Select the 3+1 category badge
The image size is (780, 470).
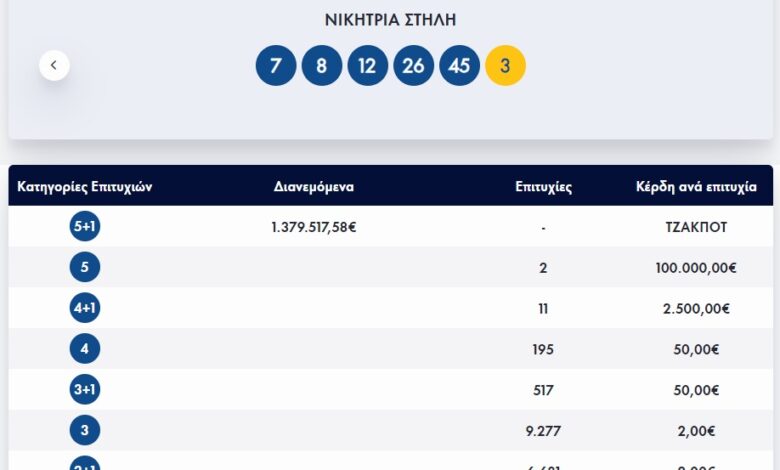point(85,390)
